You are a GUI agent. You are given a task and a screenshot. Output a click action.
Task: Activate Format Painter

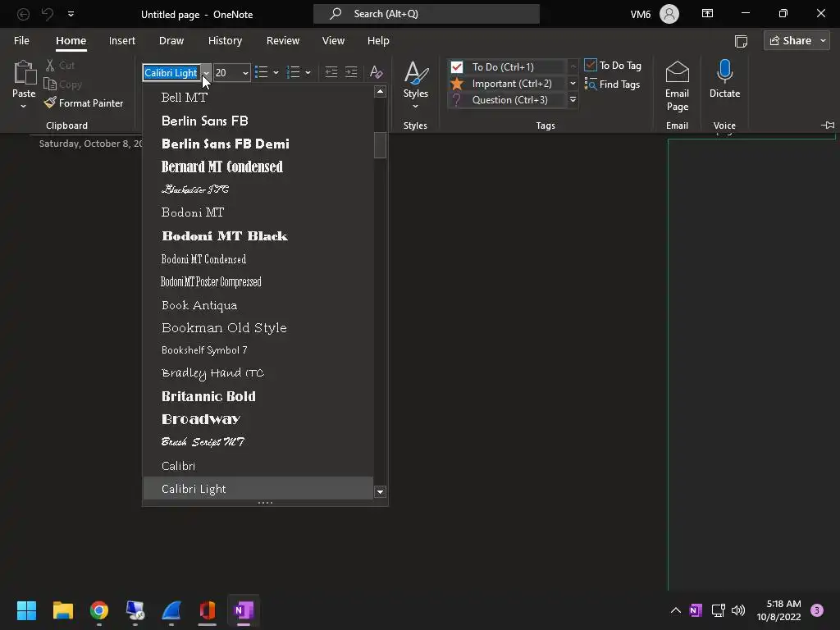[x=84, y=103]
